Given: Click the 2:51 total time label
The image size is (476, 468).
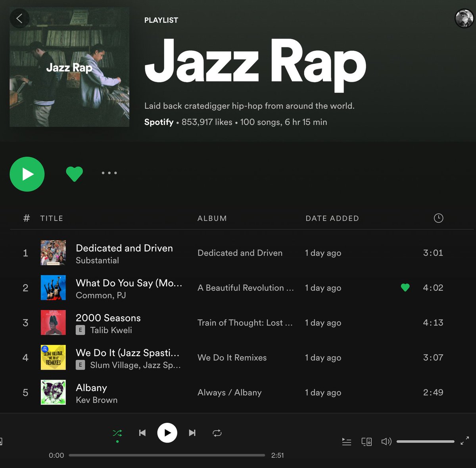Looking at the screenshot, I should coord(278,455).
